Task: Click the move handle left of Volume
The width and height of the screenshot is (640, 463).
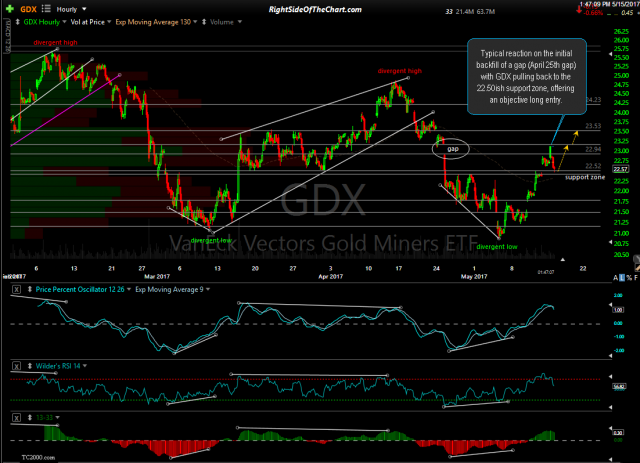Action: coord(204,22)
